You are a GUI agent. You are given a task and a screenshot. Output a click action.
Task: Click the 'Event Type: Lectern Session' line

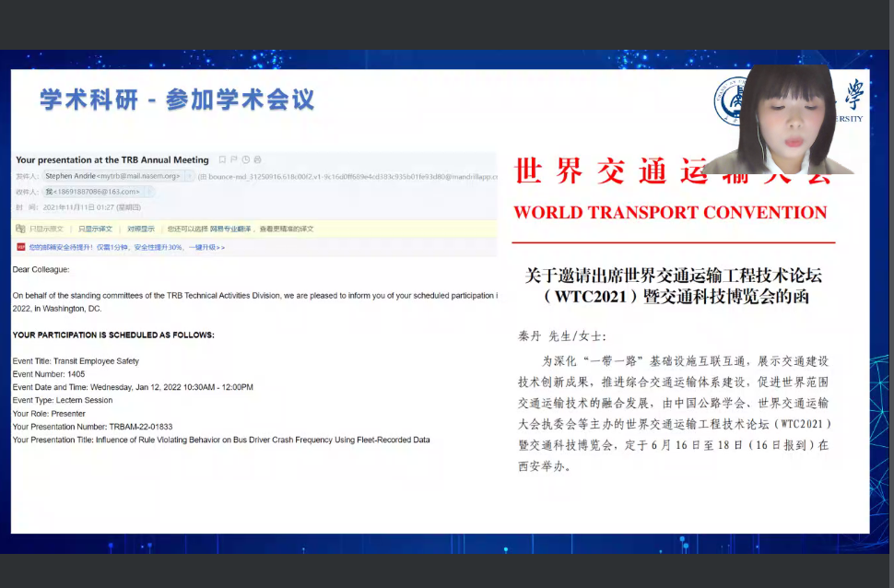[x=63, y=400]
